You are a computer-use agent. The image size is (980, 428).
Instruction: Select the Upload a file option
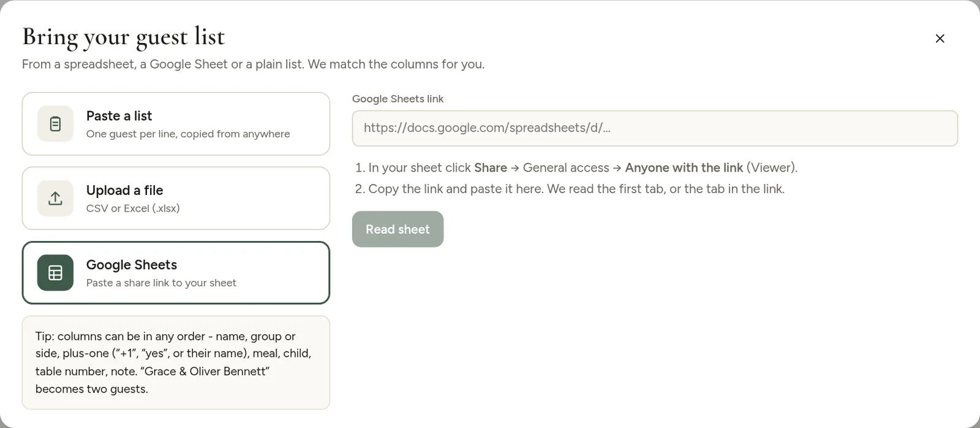pos(176,198)
